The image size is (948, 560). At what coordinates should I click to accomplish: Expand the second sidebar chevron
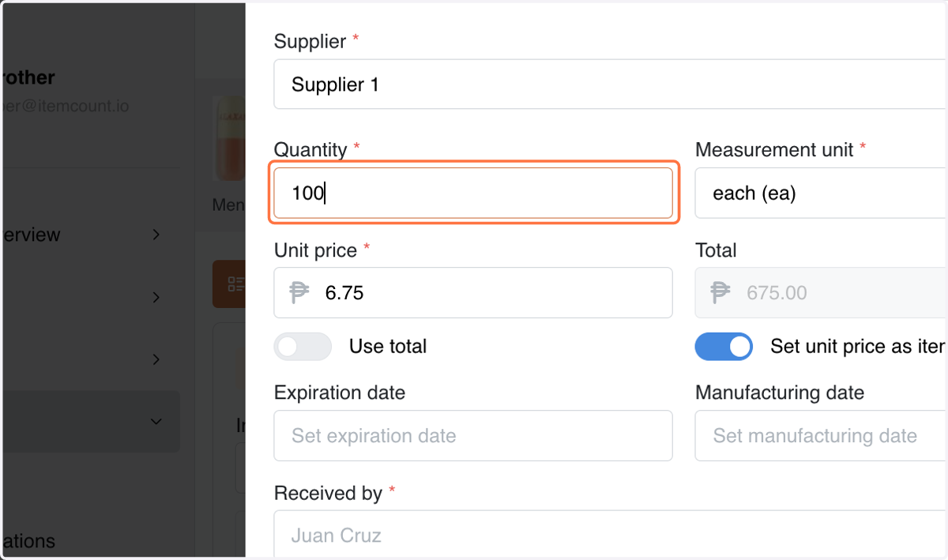click(156, 297)
